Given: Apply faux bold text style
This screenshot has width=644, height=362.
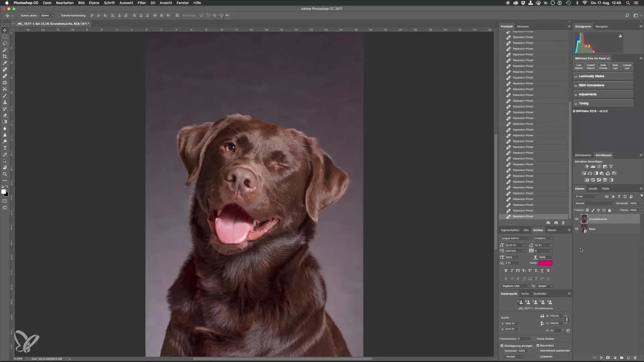Looking at the screenshot, I should pos(506,270).
